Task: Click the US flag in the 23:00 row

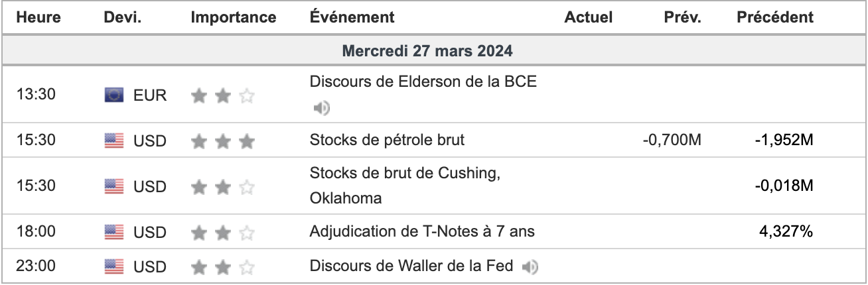Action: point(114,266)
